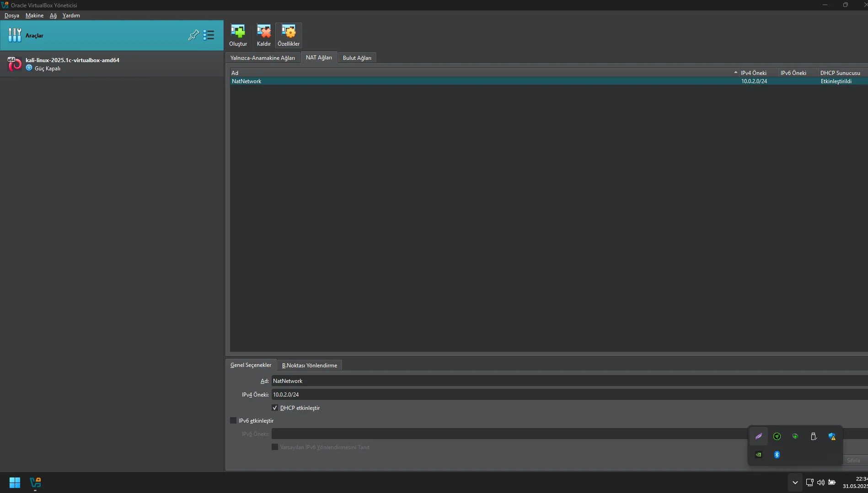868x493 pixels.
Task: Open the Makine menu
Action: click(34, 16)
